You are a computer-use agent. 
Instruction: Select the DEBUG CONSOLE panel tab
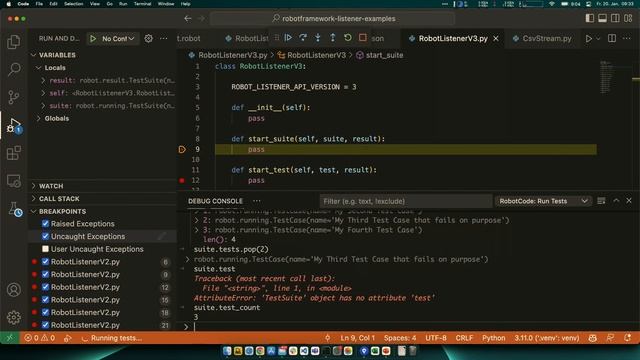215,201
